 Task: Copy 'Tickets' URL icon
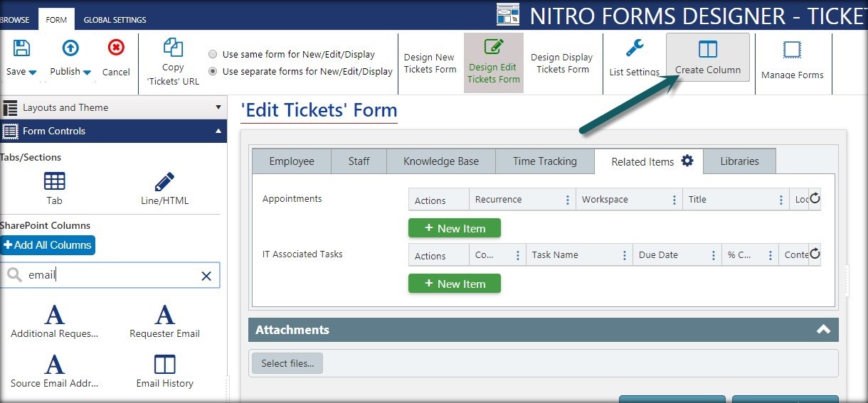click(x=173, y=47)
